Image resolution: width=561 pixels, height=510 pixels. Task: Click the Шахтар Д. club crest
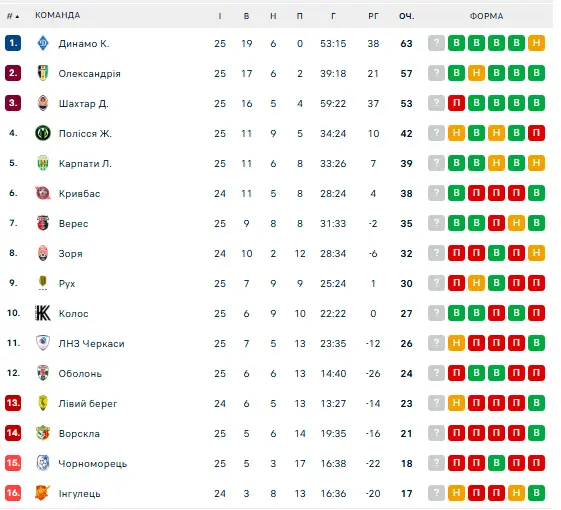tap(43, 103)
